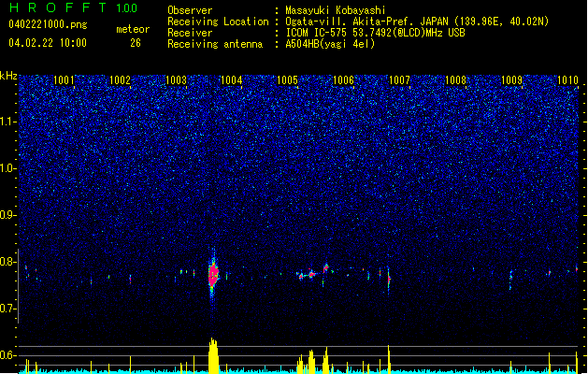This screenshot has height=374, width=588.
Task: Click the 1008 time axis marker
Action: [455, 80]
